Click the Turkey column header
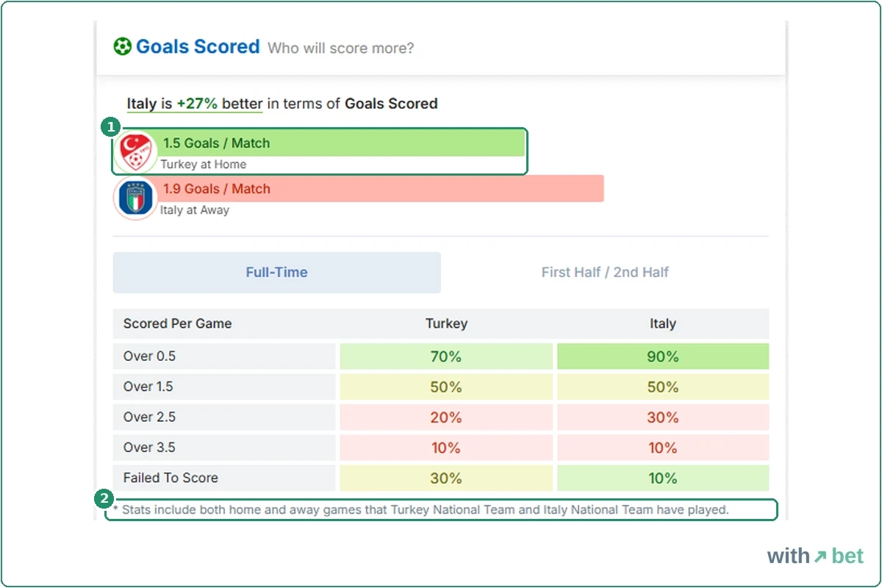Screen dimensions: 882x588 point(446,323)
